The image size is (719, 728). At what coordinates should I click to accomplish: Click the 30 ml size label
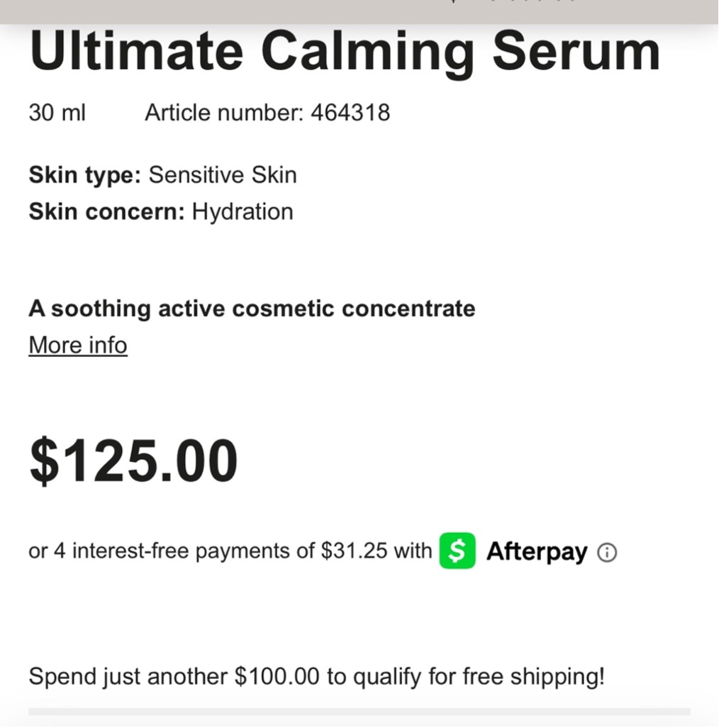[57, 112]
